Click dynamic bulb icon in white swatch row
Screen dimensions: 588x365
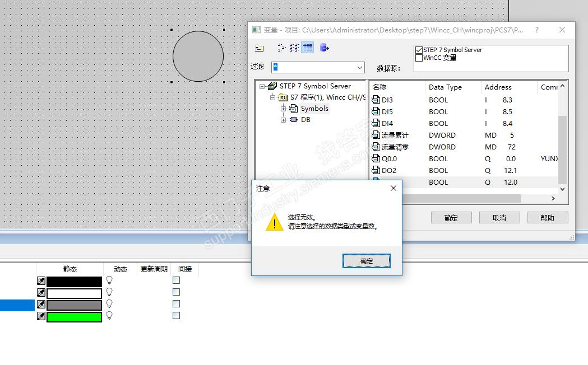(x=109, y=292)
